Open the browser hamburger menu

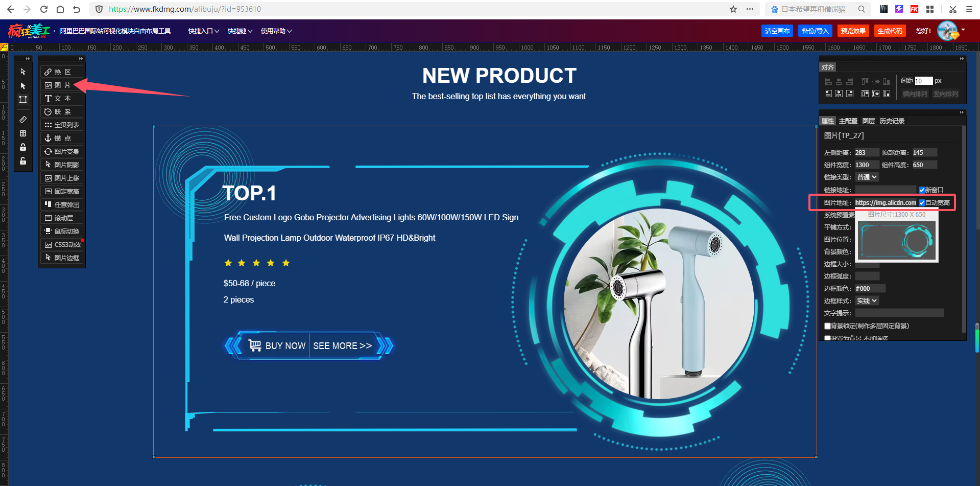click(x=969, y=9)
